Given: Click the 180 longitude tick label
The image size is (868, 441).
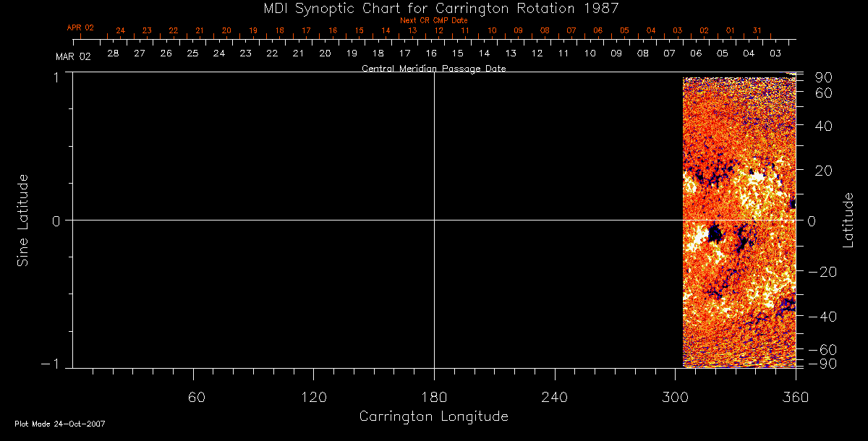Looking at the screenshot, I should [x=434, y=397].
